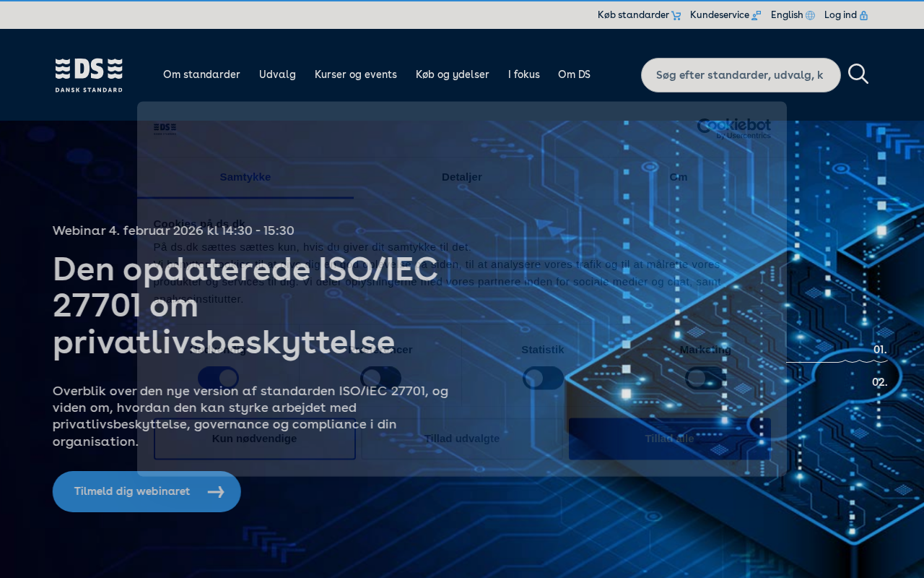Switch to the Om tab in cookie dialog
The height and width of the screenshot is (578, 924).
(x=679, y=177)
